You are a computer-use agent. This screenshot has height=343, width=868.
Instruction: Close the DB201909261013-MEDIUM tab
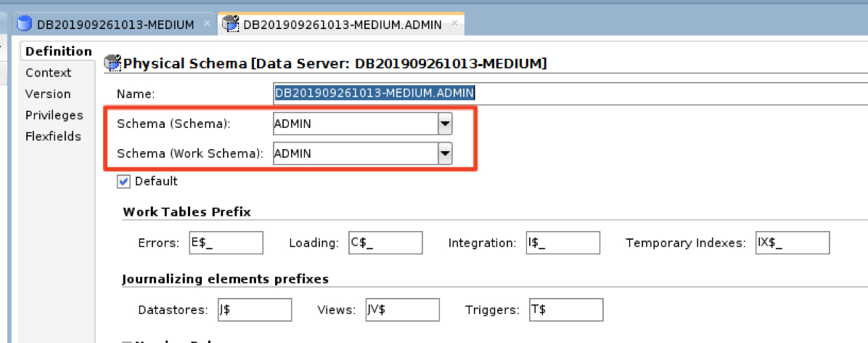coord(207,24)
